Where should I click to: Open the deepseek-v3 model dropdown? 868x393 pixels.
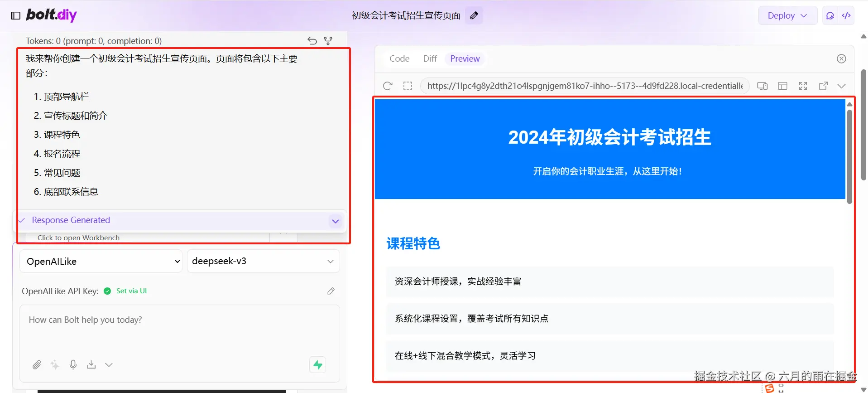point(264,261)
